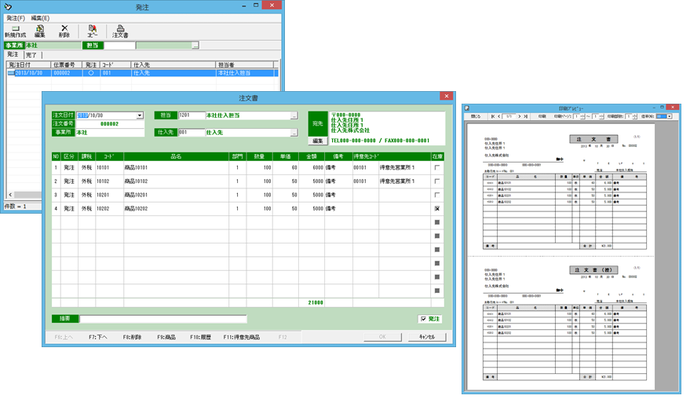Open the 編集(E) menu
The image size is (690, 399).
(40, 18)
